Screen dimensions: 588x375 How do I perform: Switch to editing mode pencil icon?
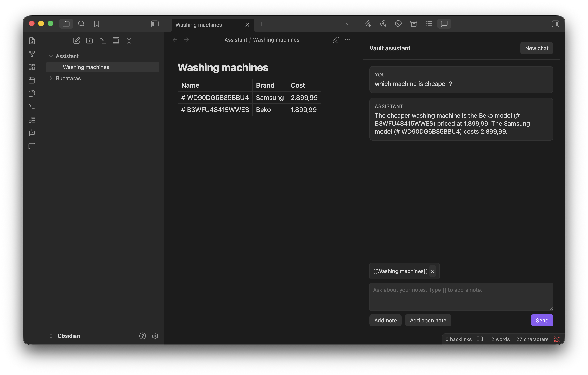tap(336, 40)
